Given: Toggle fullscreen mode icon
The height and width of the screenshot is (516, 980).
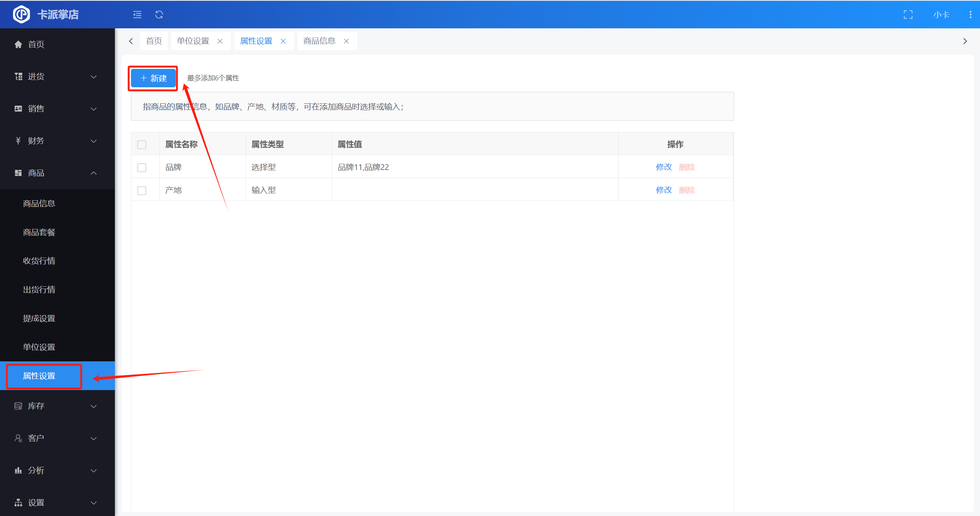Looking at the screenshot, I should point(908,15).
